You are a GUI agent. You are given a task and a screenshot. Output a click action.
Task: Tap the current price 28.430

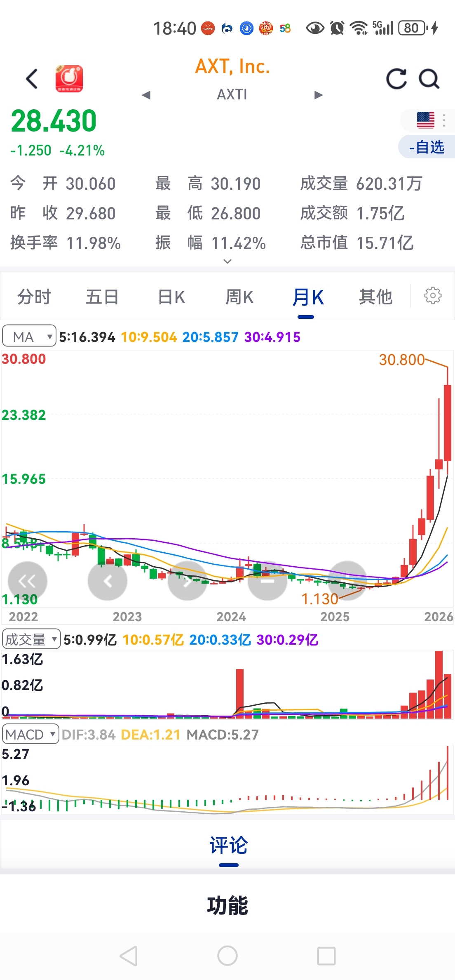[54, 121]
